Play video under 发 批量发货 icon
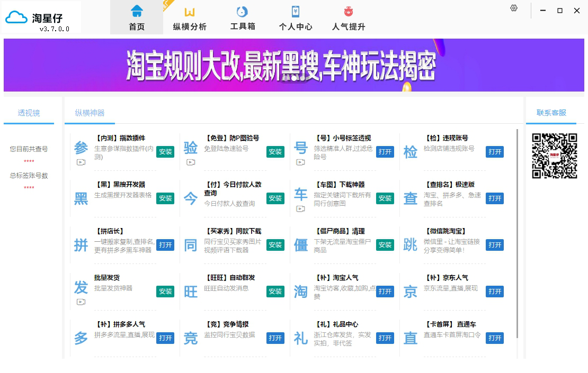Viewport: 588px width, 373px height. (81, 302)
